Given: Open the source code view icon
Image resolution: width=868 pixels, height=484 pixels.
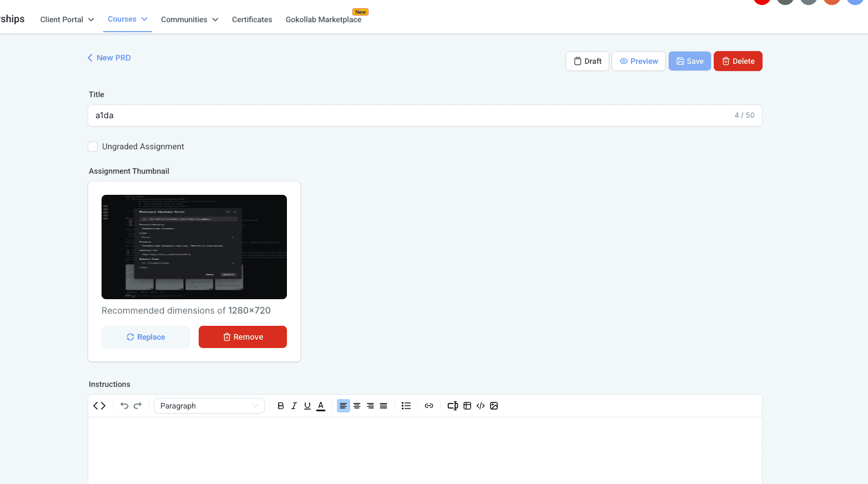Looking at the screenshot, I should pyautogui.click(x=99, y=406).
